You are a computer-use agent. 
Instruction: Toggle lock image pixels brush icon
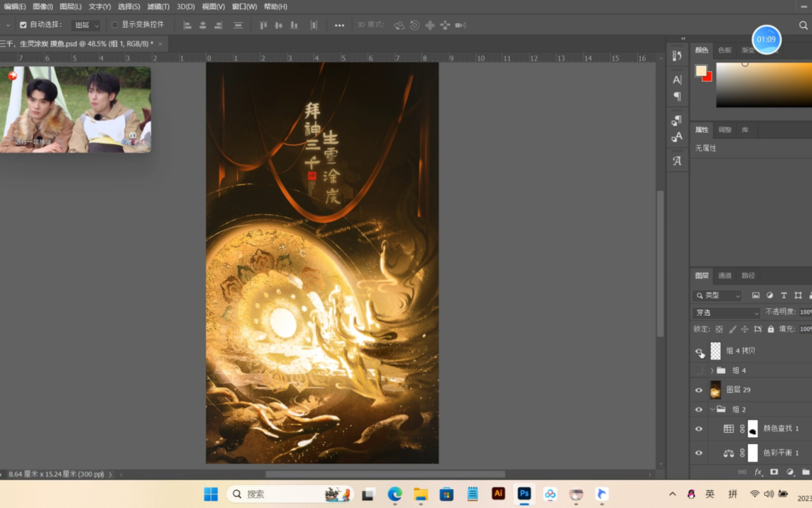click(x=732, y=329)
